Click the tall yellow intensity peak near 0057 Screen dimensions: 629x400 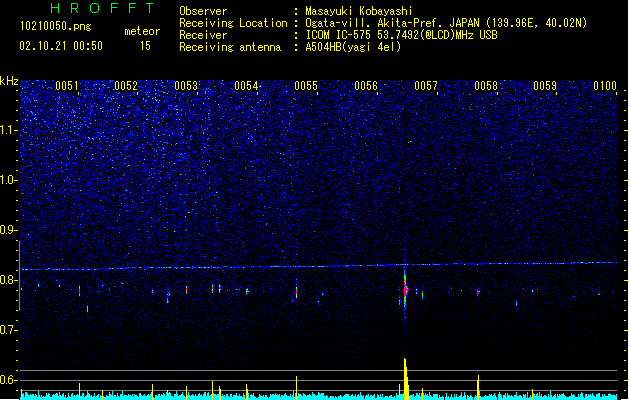[406, 379]
